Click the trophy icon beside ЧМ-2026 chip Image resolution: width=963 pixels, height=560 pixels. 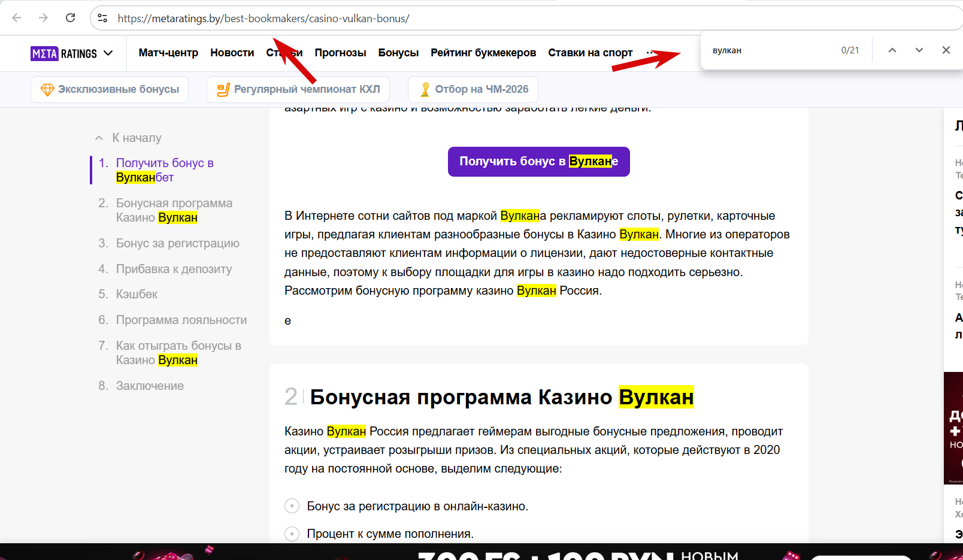[x=425, y=90]
